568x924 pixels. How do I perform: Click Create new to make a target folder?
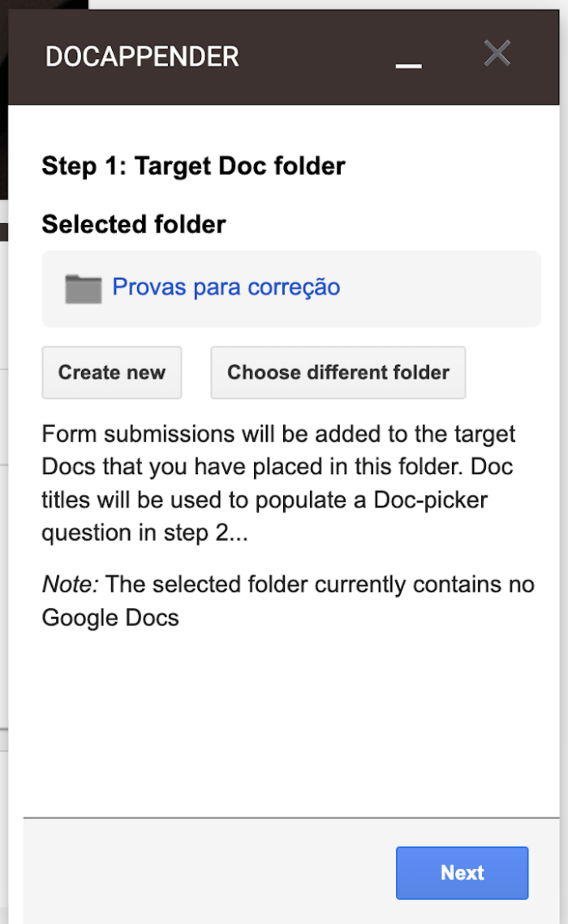point(111,372)
